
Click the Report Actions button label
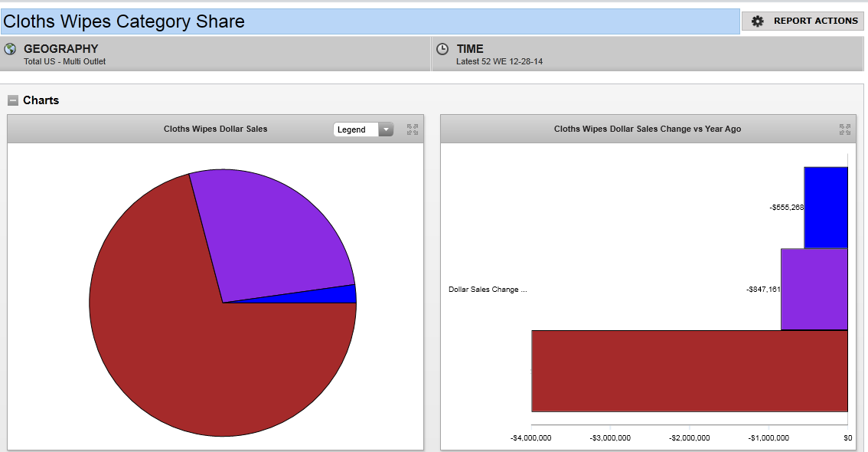tap(815, 21)
